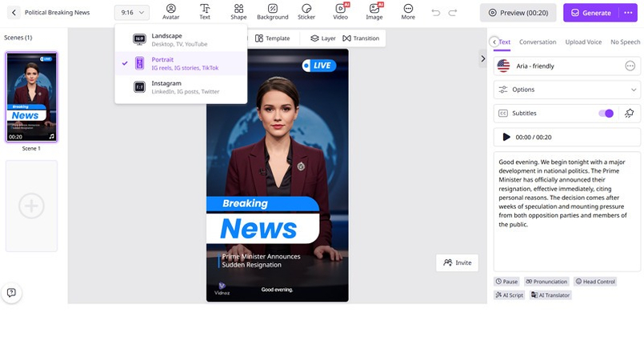Image resolution: width=644 pixels, height=360 pixels.
Task: Go back using the arrow next to project title
Action: [14, 12]
